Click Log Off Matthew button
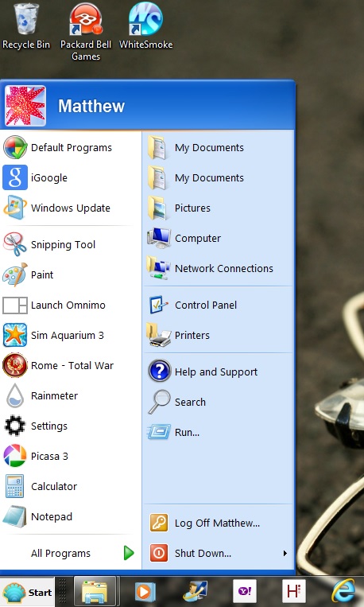 click(219, 523)
